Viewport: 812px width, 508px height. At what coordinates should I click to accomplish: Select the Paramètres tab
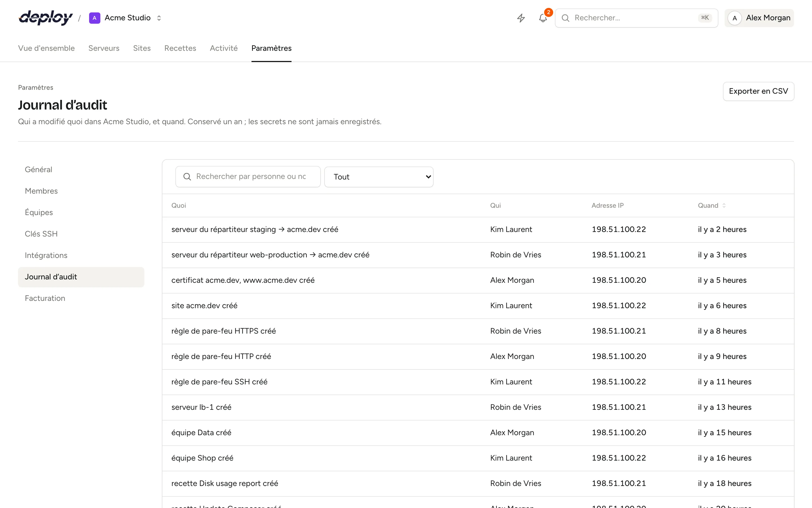271,48
